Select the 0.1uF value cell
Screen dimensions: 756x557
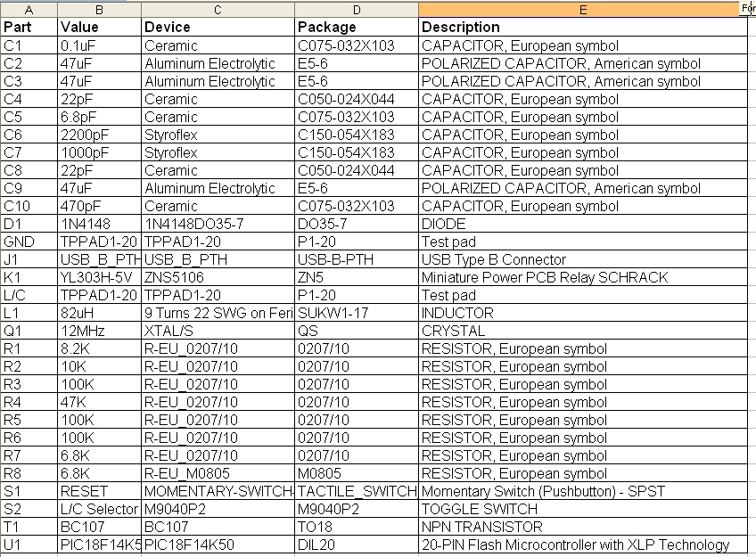pos(99,45)
